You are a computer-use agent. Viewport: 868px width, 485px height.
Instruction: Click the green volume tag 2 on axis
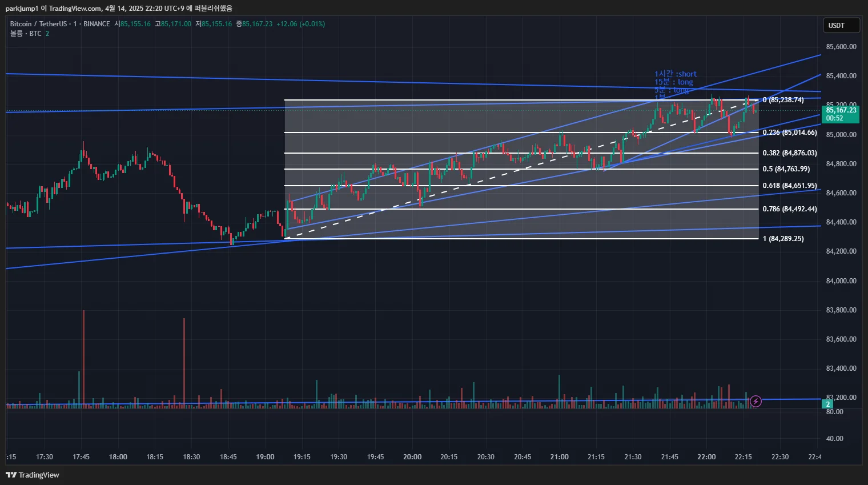[x=828, y=404]
